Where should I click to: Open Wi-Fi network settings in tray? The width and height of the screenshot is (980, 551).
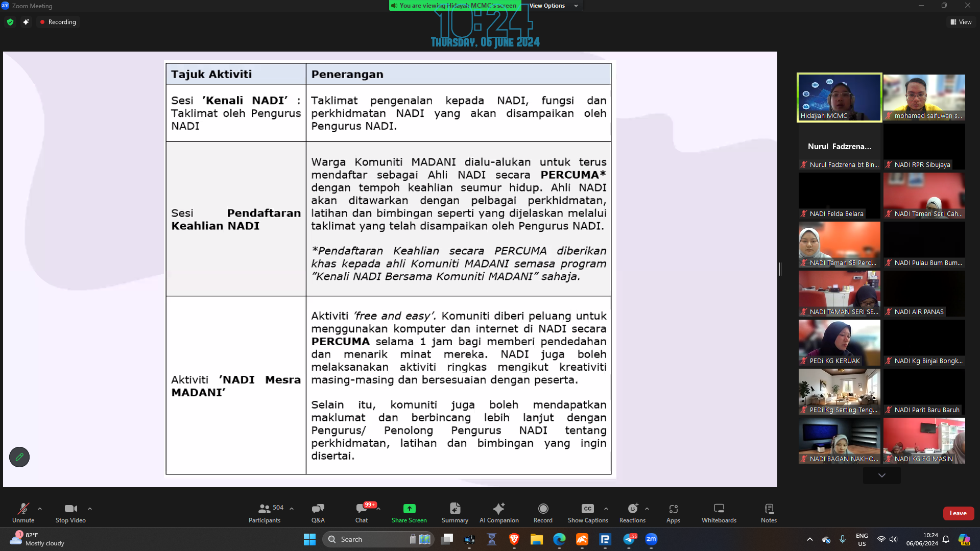(881, 539)
